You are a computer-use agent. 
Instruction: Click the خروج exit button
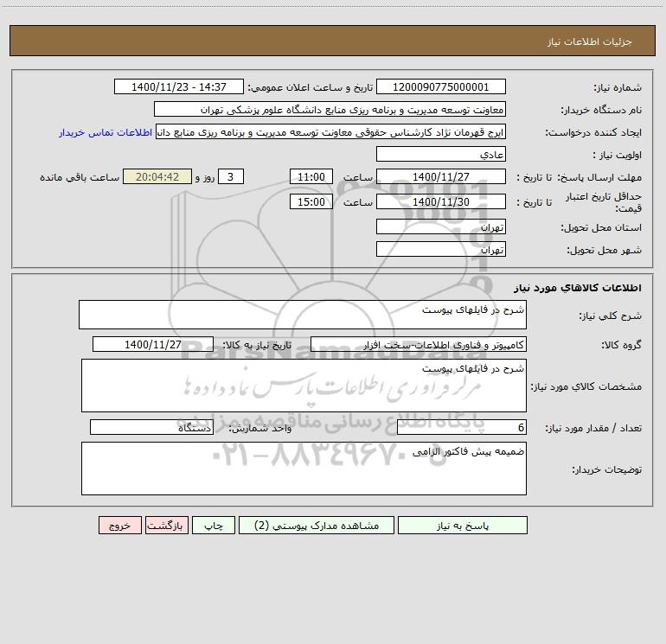tap(119, 525)
